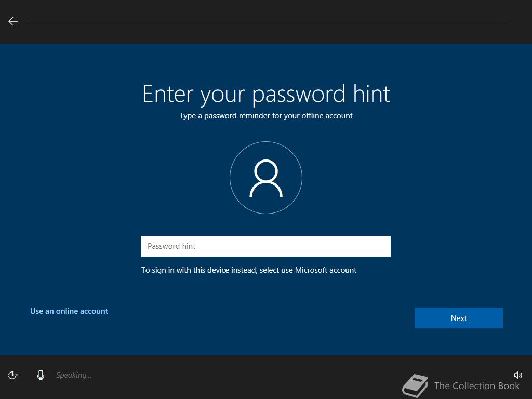Image resolution: width=532 pixels, height=399 pixels.
Task: Click the Speaking... status text
Action: point(74,375)
